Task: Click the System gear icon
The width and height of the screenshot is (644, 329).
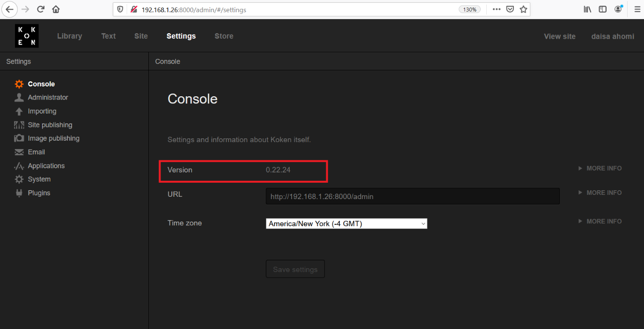Action: click(x=19, y=179)
